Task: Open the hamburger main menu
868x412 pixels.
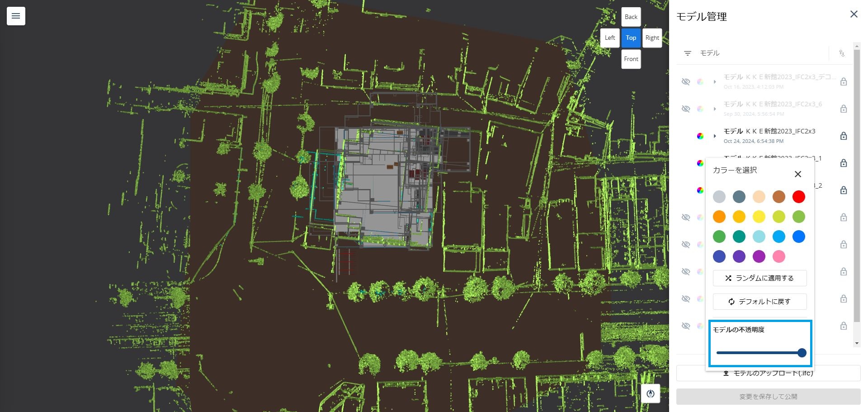Action: [16, 16]
